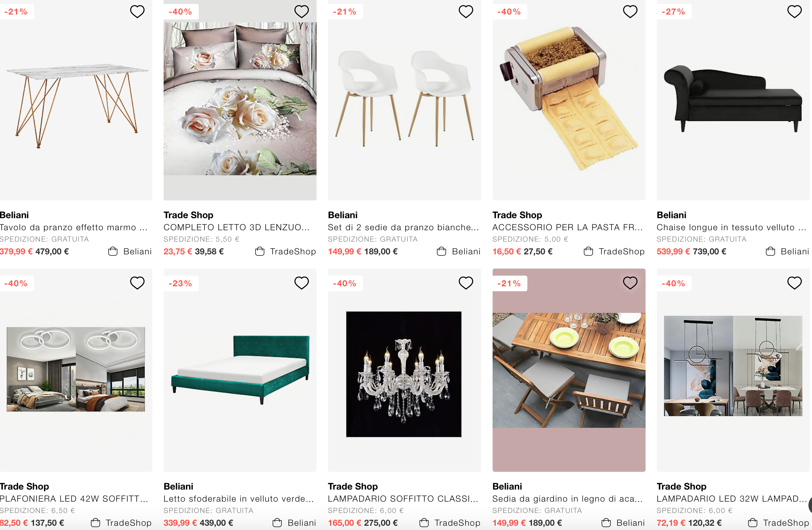
Task: Visit Beliani seller link under green bed
Action: 302,523
